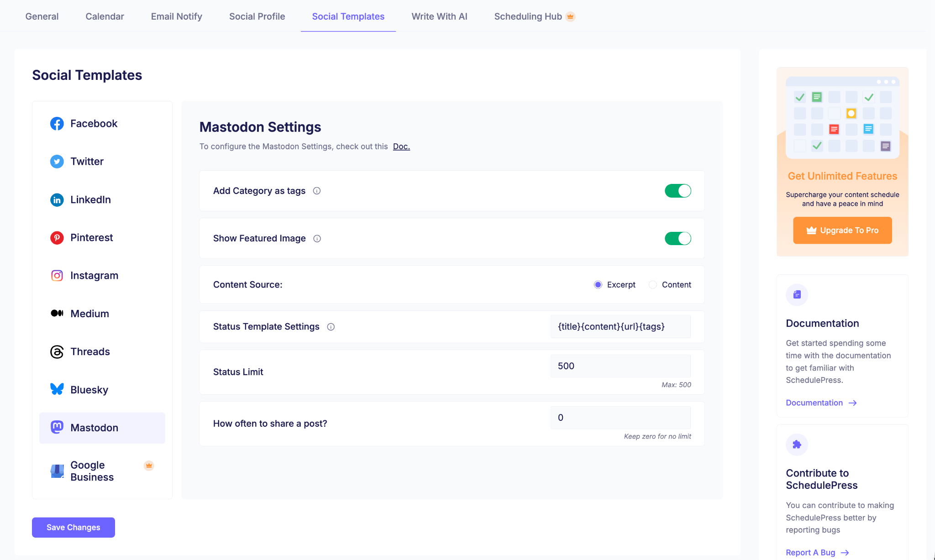Select Threads in the templates sidebar
Screen dimensions: 935x560
pyautogui.click(x=102, y=352)
